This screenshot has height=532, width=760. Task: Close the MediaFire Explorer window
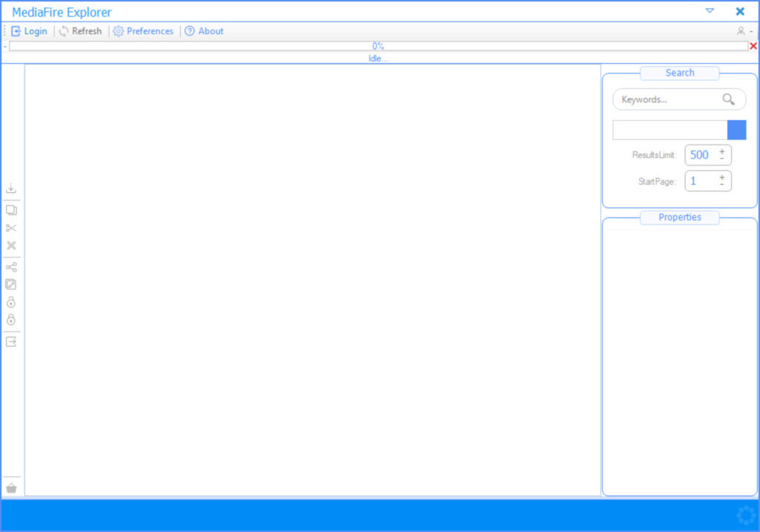pos(740,11)
